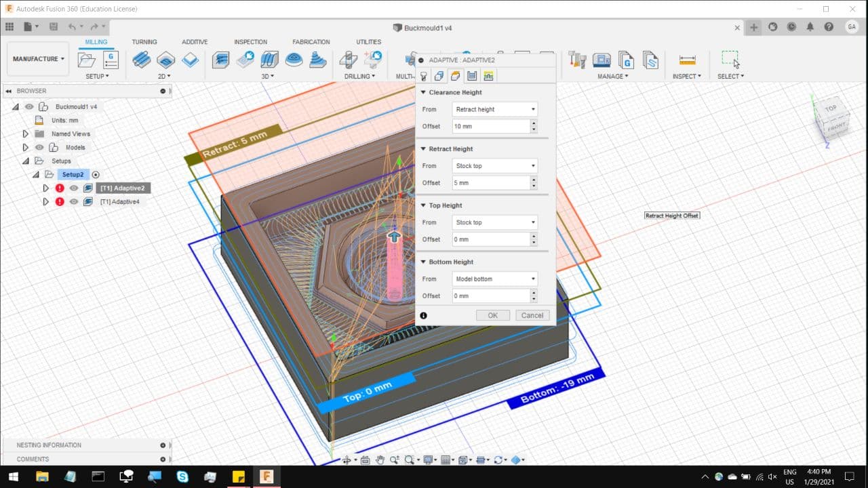Screen dimensions: 868x488
Task: Open Bottom Height From dropdown
Action: click(x=495, y=279)
